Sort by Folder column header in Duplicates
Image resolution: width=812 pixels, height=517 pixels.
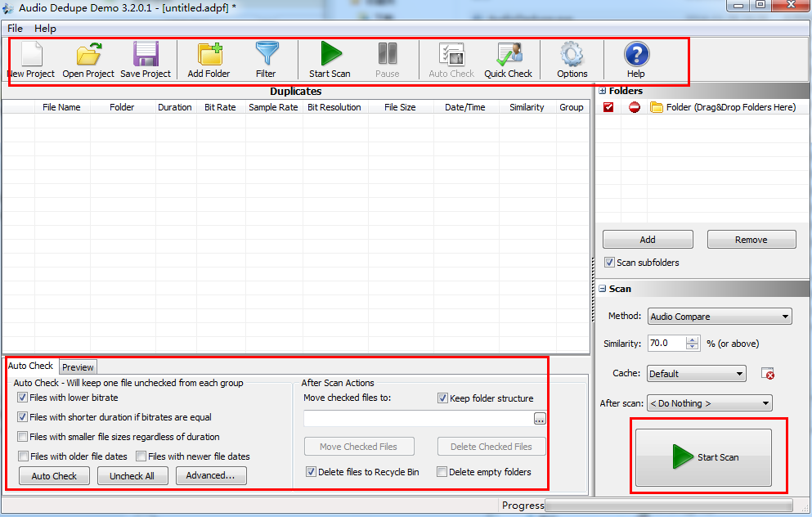coord(122,107)
